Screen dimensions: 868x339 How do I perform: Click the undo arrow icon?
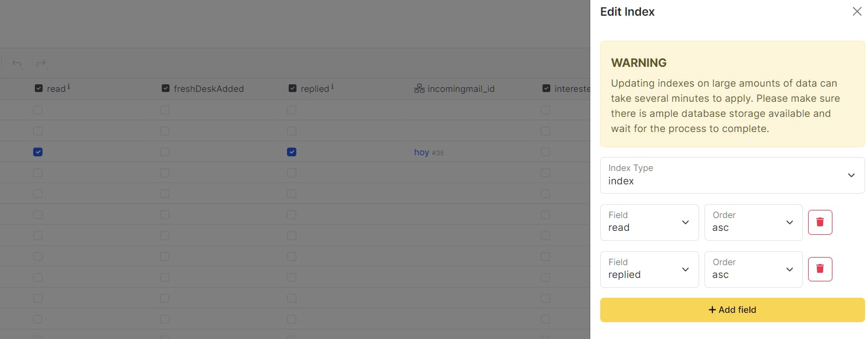17,63
